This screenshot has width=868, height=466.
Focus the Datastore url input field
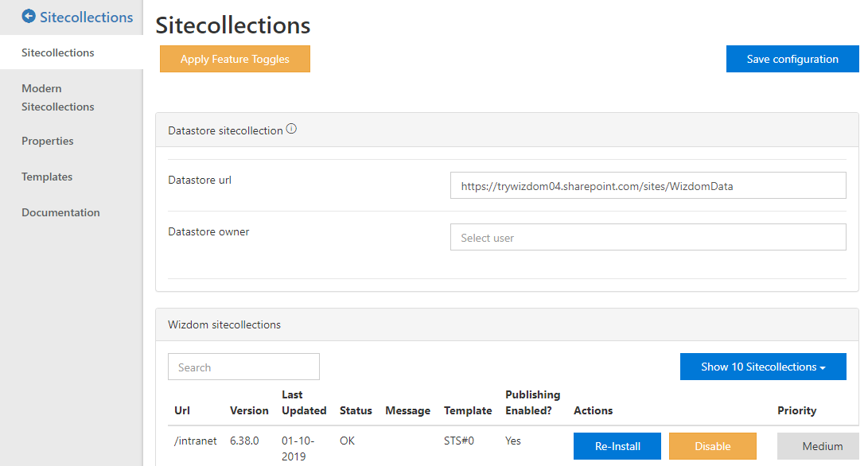click(x=648, y=185)
